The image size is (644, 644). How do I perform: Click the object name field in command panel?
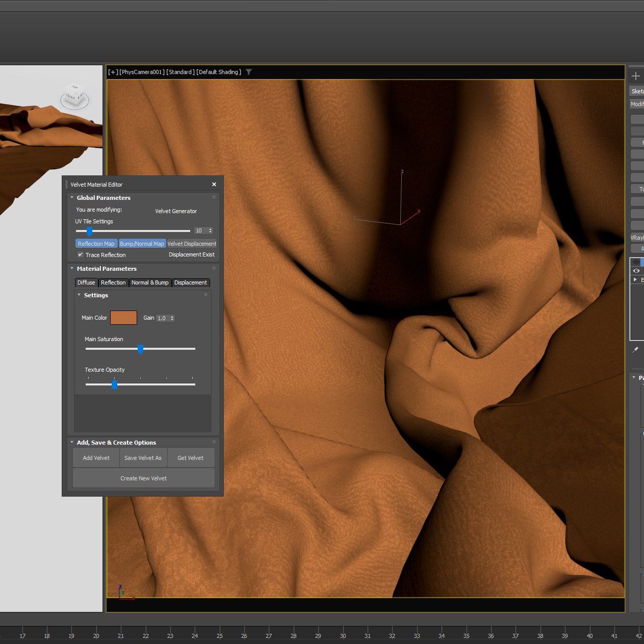tap(637, 91)
